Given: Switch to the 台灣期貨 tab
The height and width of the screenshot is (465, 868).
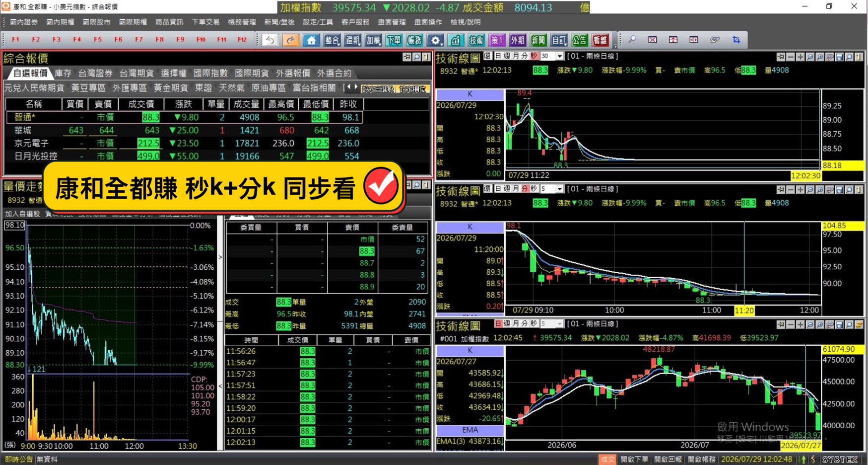Looking at the screenshot, I should click(136, 73).
